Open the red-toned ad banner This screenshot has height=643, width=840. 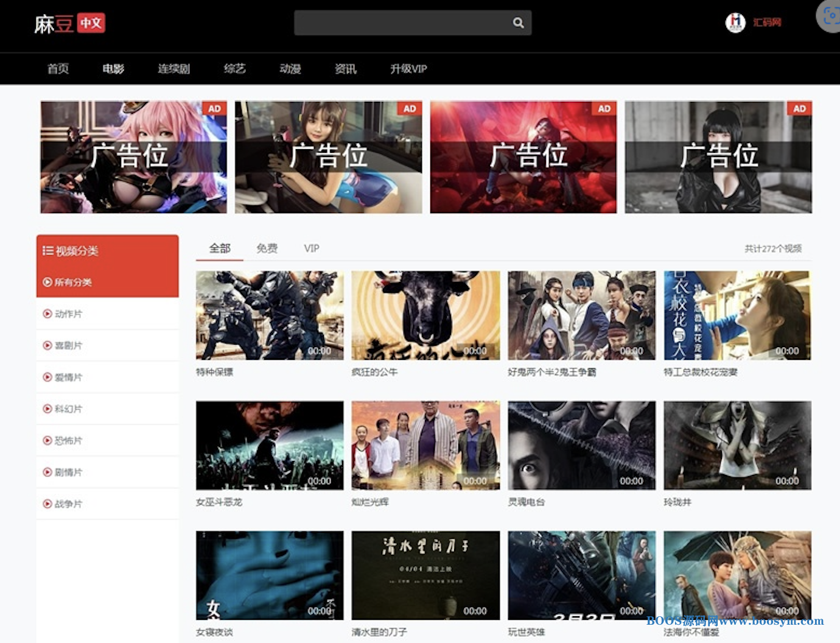(x=523, y=157)
